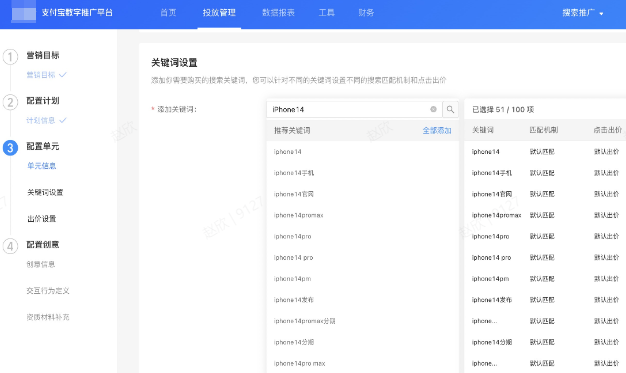Viewport: 626px width, 373px height.
Task: Open 资质材料补充 sub-step
Action: [x=48, y=317]
